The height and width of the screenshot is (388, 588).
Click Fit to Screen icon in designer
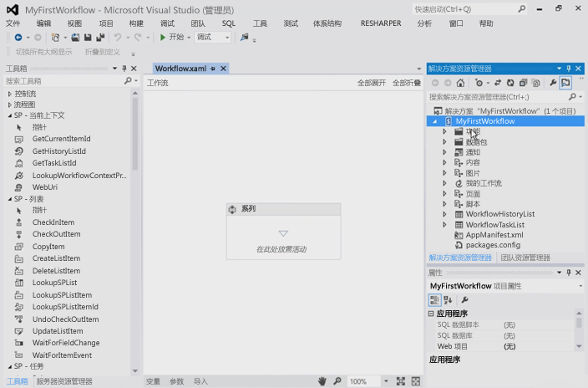coord(401,381)
